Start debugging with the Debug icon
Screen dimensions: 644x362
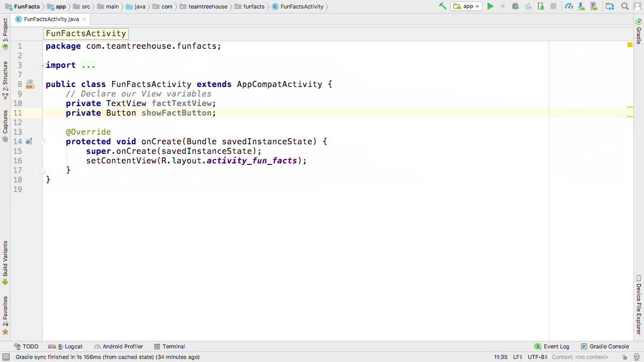coord(515,6)
